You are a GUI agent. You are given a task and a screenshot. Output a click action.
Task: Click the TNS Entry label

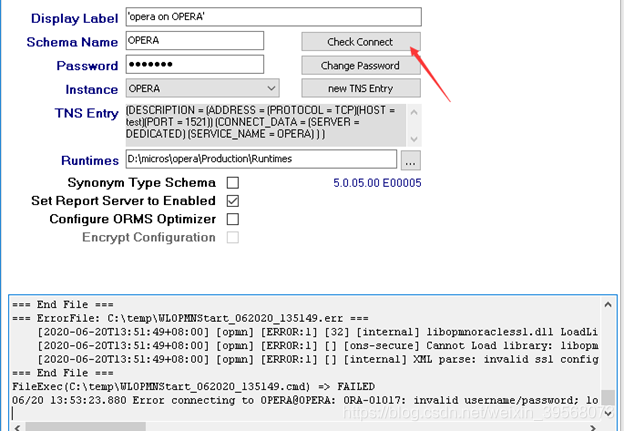[x=87, y=113]
